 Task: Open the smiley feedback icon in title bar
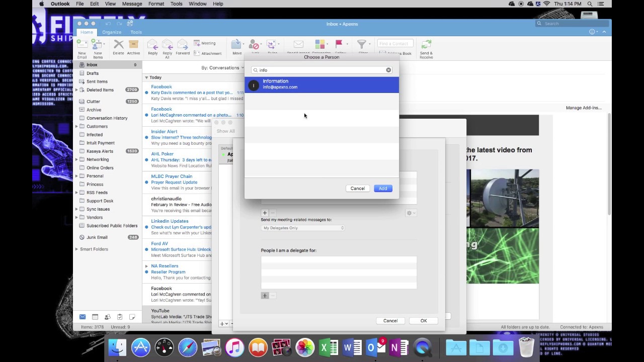(x=592, y=32)
